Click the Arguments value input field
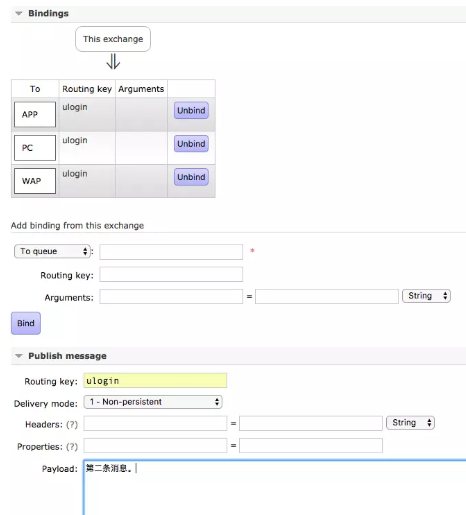 pos(327,296)
